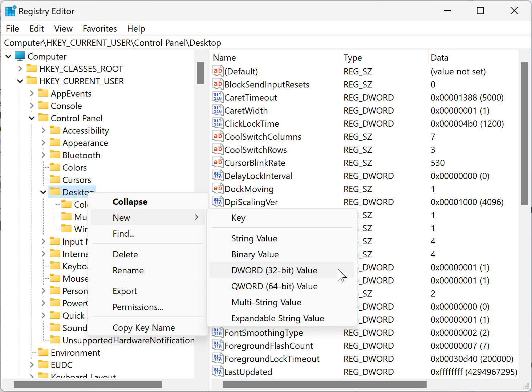Collapse the Control Panel key chevron

tap(32, 118)
